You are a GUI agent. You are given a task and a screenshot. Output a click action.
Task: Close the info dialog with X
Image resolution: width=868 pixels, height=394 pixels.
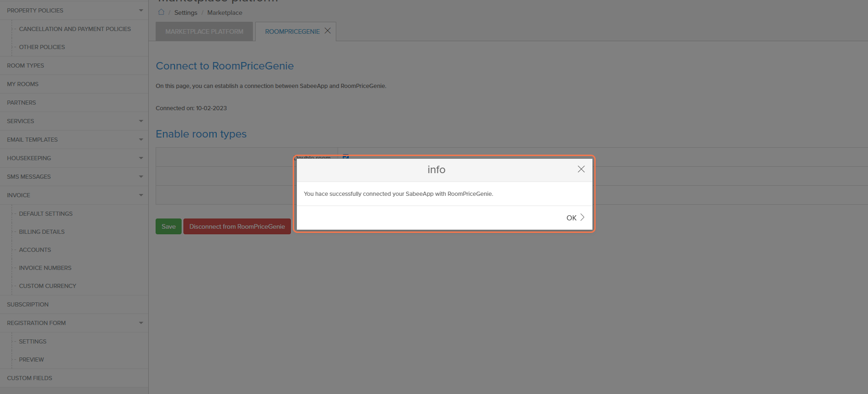[x=581, y=169]
